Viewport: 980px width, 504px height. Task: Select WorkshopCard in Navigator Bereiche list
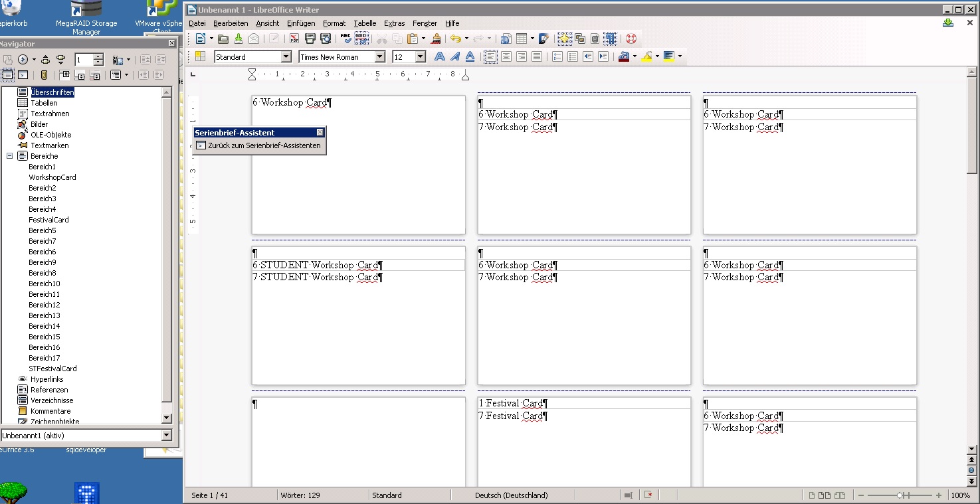pyautogui.click(x=52, y=177)
